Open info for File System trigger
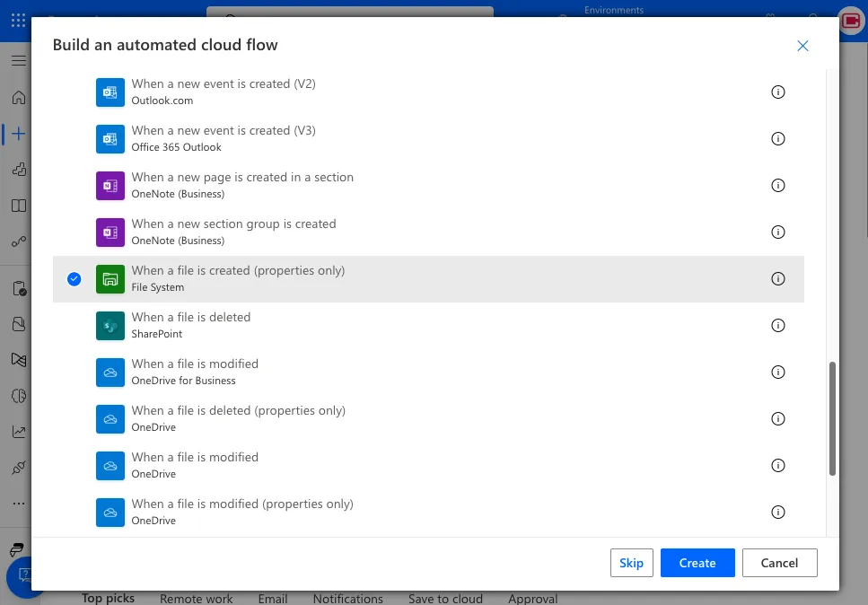The image size is (868, 605). (778, 279)
